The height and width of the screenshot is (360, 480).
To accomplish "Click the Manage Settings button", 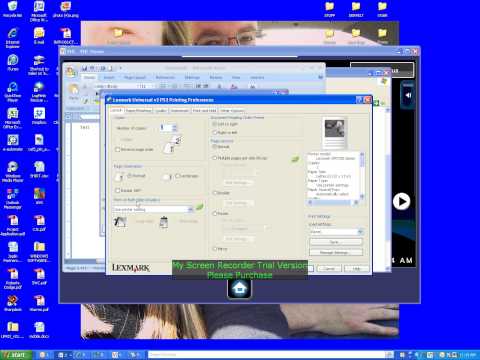I will [336, 252].
